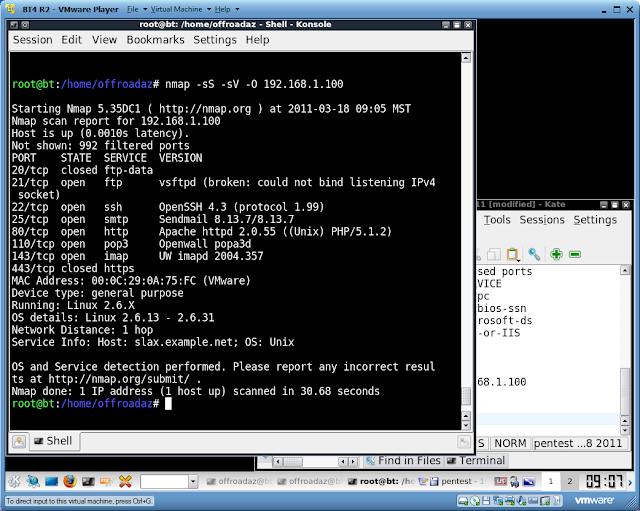Click the VMware sound card device icon
The height and width of the screenshot is (511, 640).
521,500
